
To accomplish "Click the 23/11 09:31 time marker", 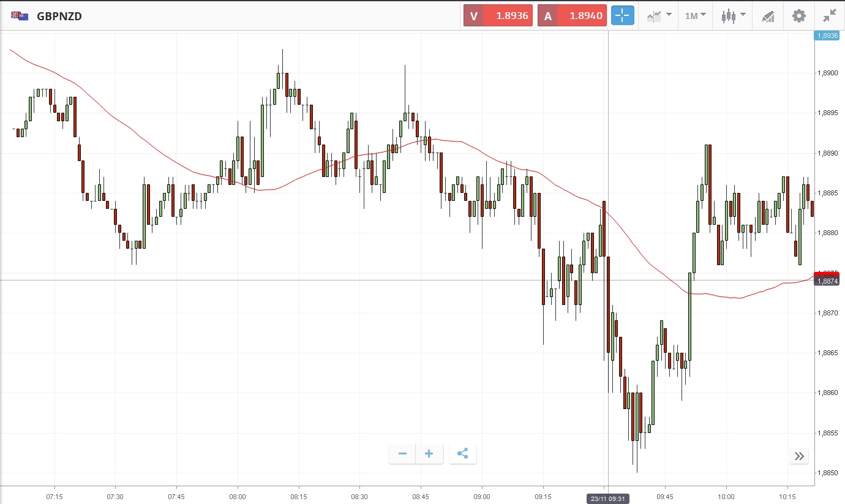I will pyautogui.click(x=607, y=498).
